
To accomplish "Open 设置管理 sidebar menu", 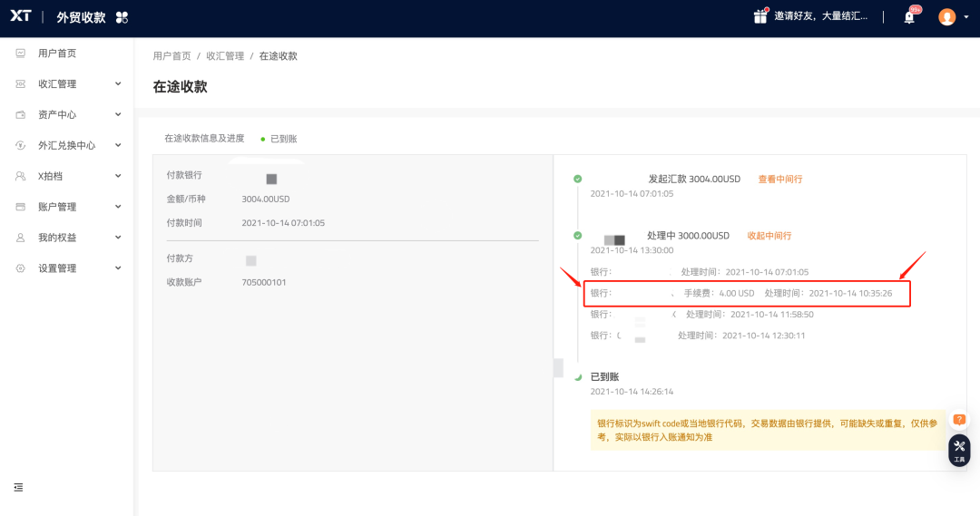I will point(57,268).
